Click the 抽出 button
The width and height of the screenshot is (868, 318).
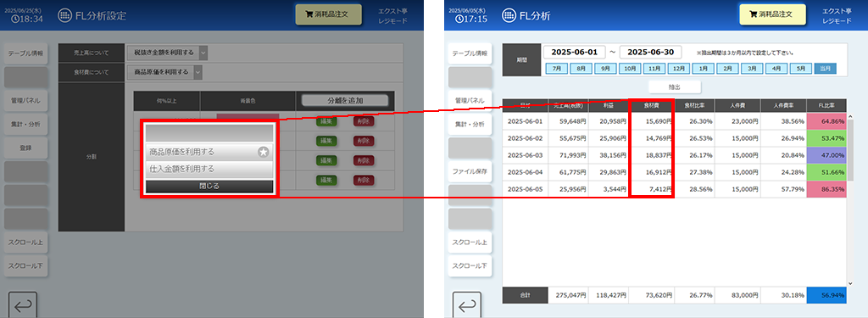click(675, 87)
